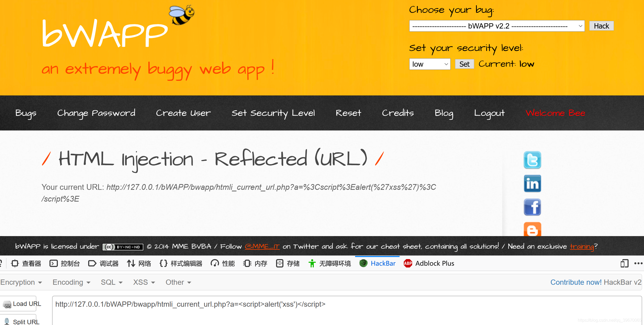
Task: Open the devtools more options ellipsis
Action: 638,263
